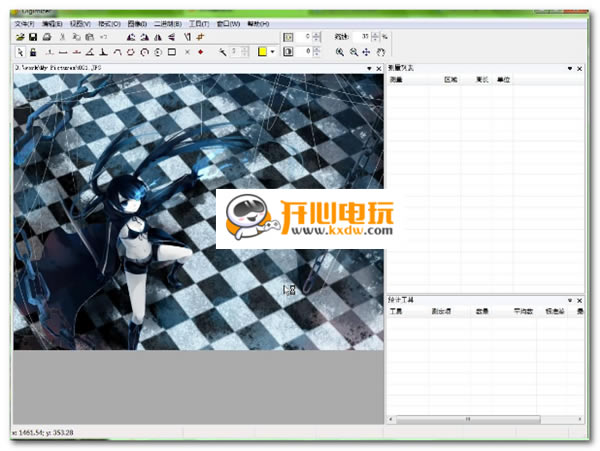This screenshot has height=451, width=600.
Task: Open the 文件(F) menu
Action: pos(24,24)
